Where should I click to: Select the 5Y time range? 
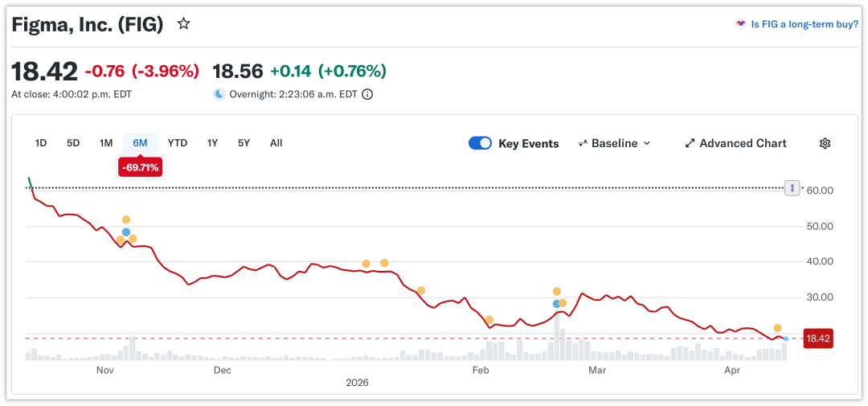(244, 143)
